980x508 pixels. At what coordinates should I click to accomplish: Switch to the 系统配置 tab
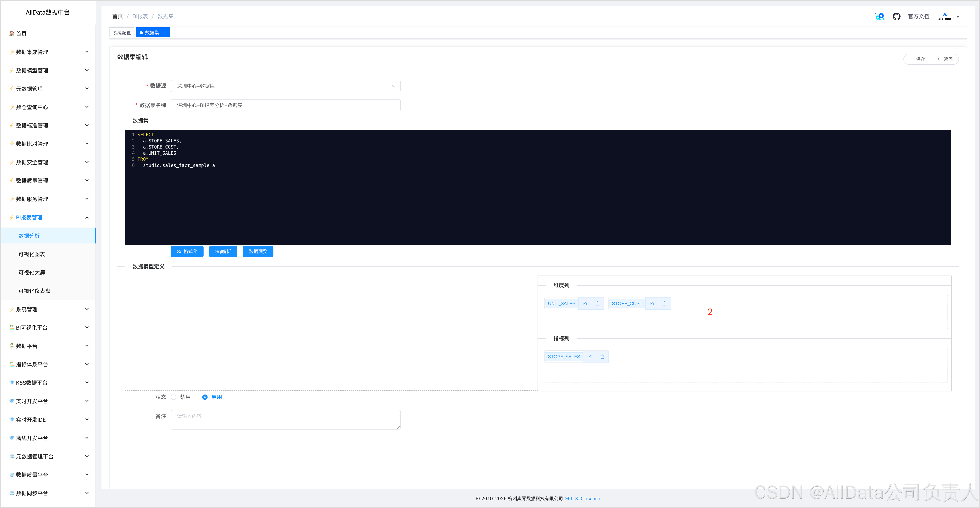point(122,33)
